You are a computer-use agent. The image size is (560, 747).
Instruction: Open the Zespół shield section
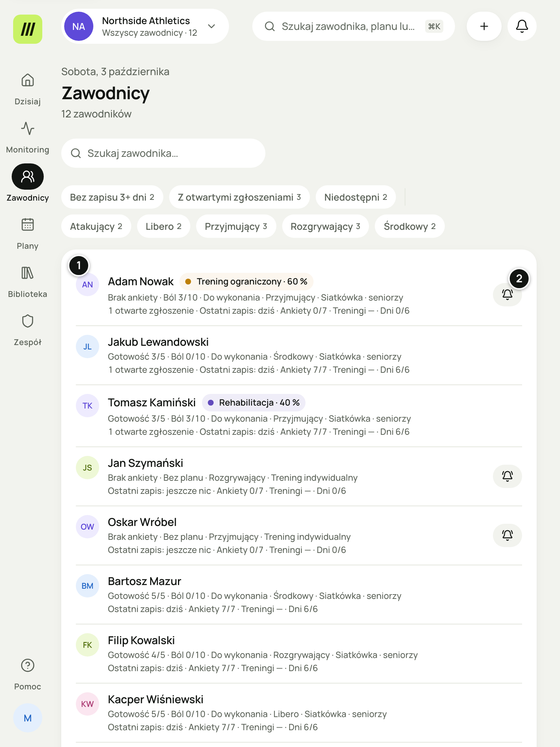[28, 330]
